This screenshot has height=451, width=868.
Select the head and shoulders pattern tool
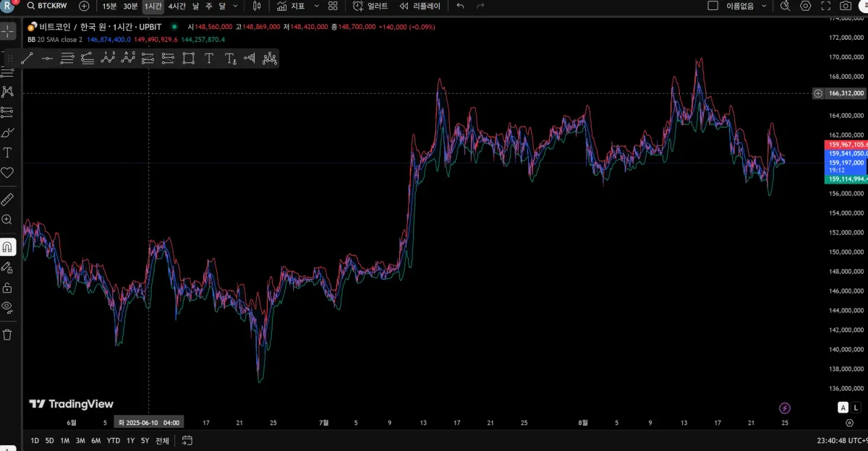[270, 59]
